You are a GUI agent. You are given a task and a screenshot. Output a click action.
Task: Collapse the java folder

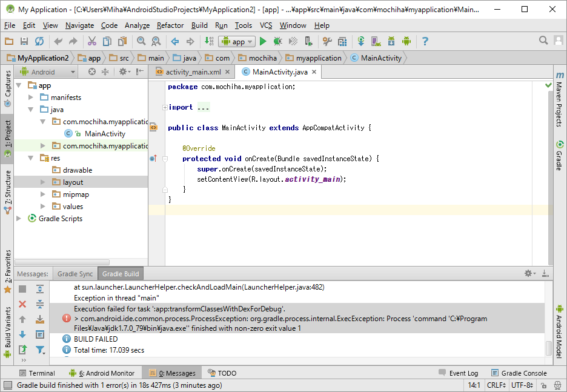(x=31, y=109)
